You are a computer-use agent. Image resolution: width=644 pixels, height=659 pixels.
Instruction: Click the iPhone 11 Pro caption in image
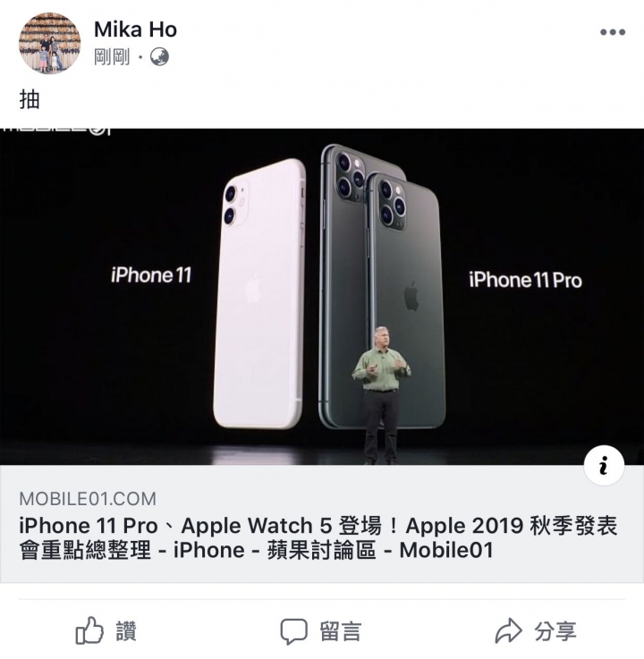click(x=525, y=280)
